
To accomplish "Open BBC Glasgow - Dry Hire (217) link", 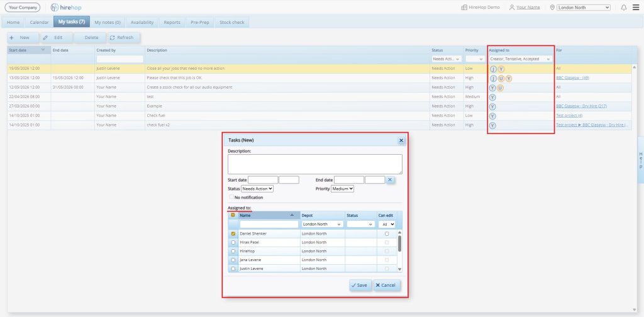I will (x=582, y=106).
